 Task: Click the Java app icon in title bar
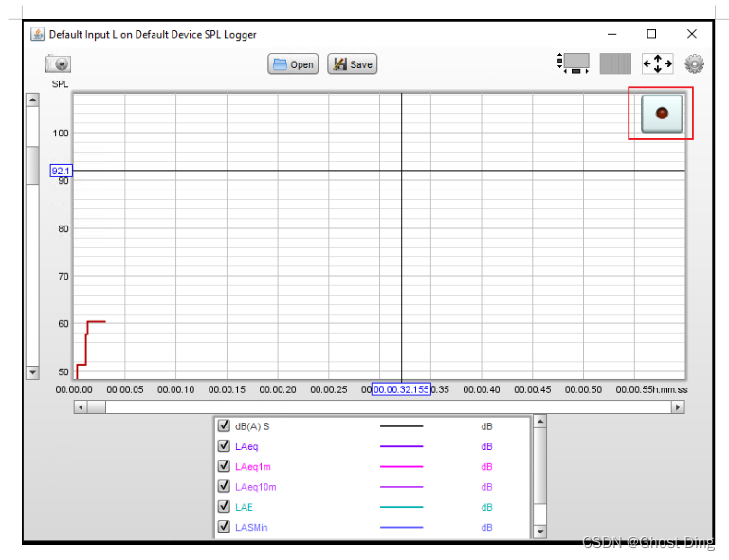tap(37, 34)
